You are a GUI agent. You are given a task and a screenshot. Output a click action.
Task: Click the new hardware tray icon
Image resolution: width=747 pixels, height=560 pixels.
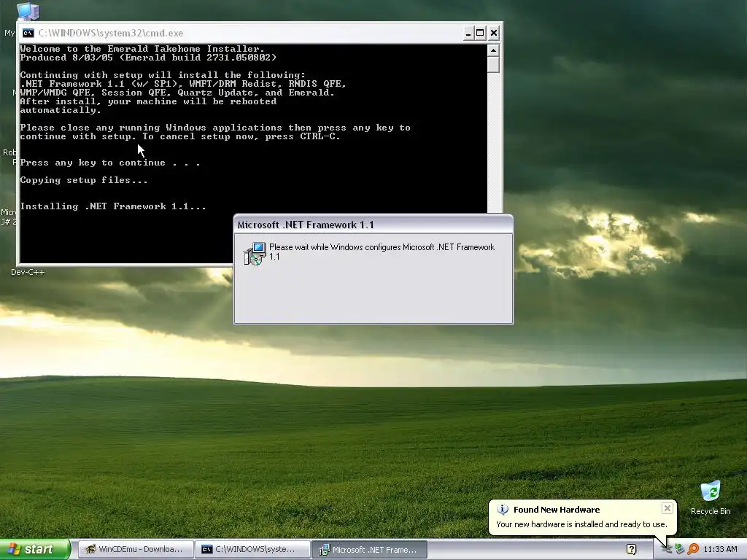pos(667,549)
